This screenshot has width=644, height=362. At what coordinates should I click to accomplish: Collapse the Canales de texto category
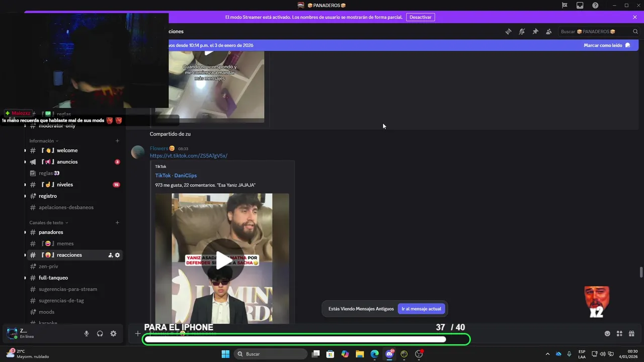pos(49,223)
